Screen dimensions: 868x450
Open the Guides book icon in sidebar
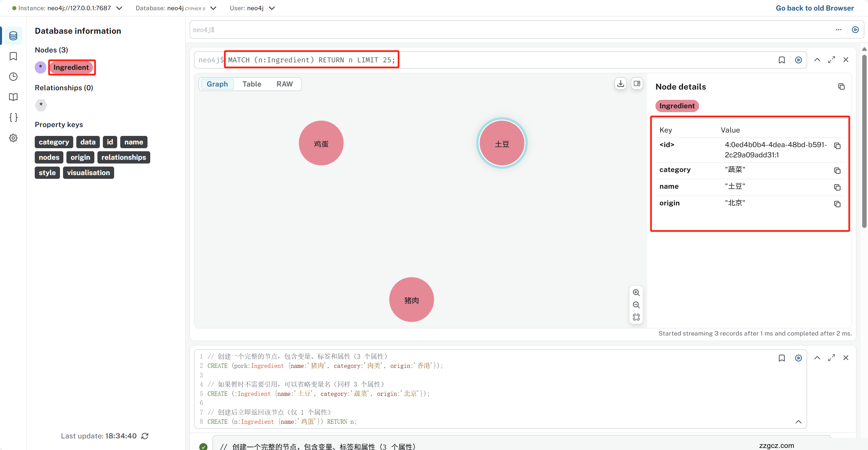click(13, 97)
